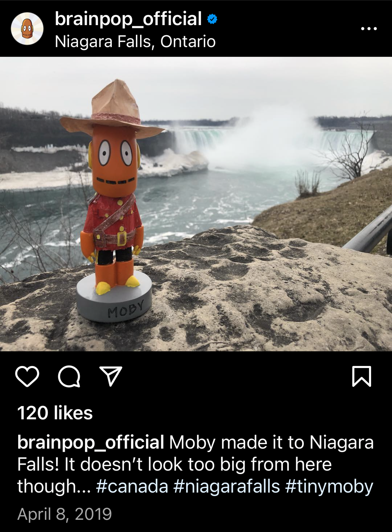The width and height of the screenshot is (392, 532).
Task: Tap the MOBY label on figurine base
Action: click(125, 309)
